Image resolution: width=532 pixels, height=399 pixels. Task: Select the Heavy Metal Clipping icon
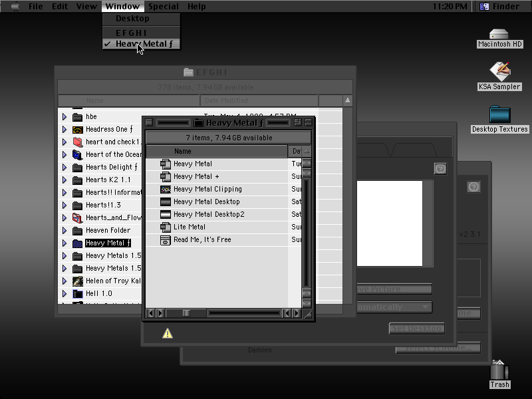165,190
